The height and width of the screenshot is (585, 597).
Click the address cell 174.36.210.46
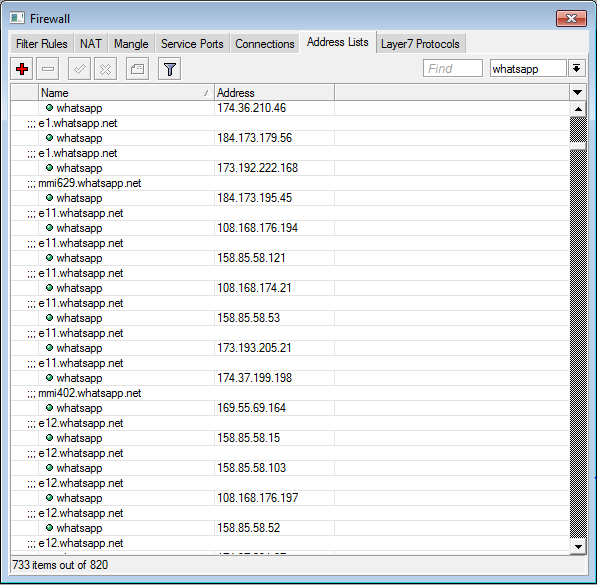pyautogui.click(x=274, y=108)
